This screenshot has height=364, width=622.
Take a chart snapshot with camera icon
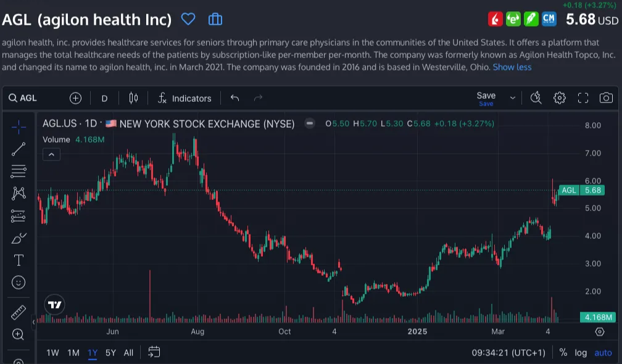coord(606,98)
